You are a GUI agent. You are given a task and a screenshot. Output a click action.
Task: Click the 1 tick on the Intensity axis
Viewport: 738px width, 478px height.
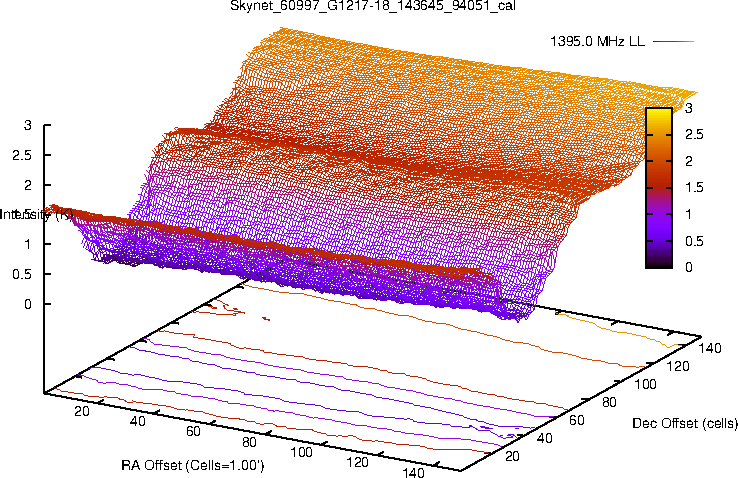(28, 244)
